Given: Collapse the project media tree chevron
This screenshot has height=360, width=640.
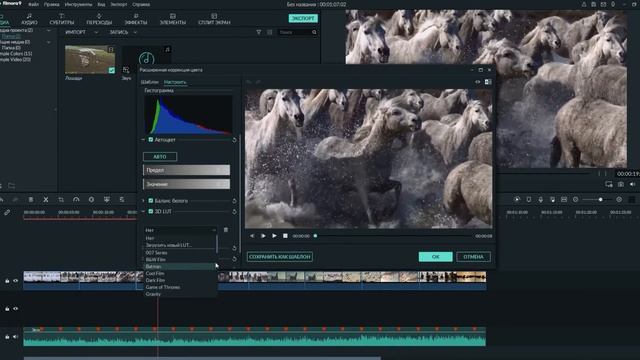Looking at the screenshot, I should point(49,31).
